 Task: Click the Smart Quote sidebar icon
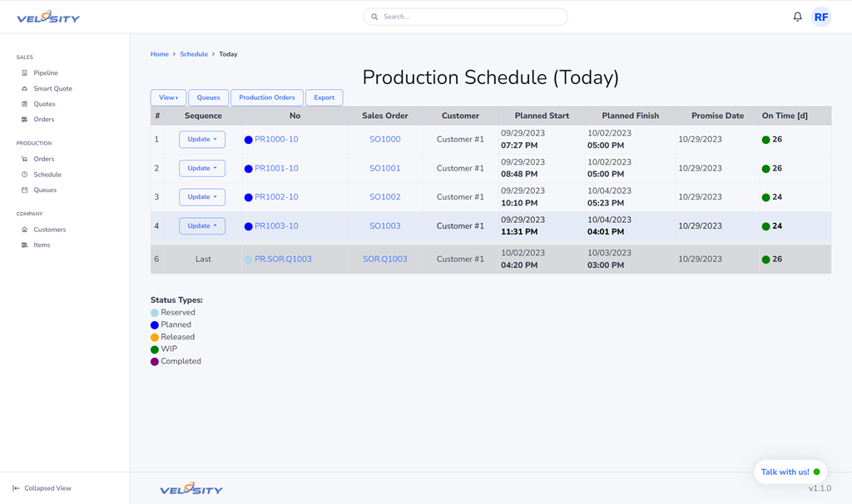[24, 89]
